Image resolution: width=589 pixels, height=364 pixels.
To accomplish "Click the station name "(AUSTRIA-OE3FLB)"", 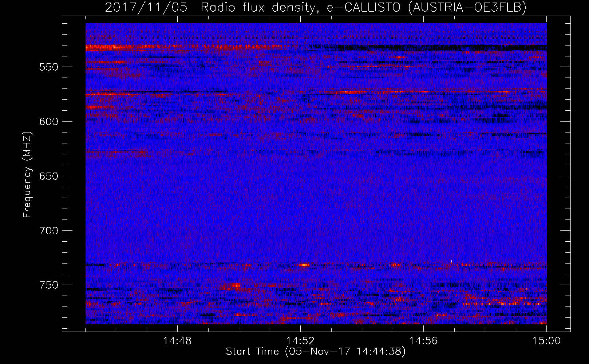I will tap(467, 8).
